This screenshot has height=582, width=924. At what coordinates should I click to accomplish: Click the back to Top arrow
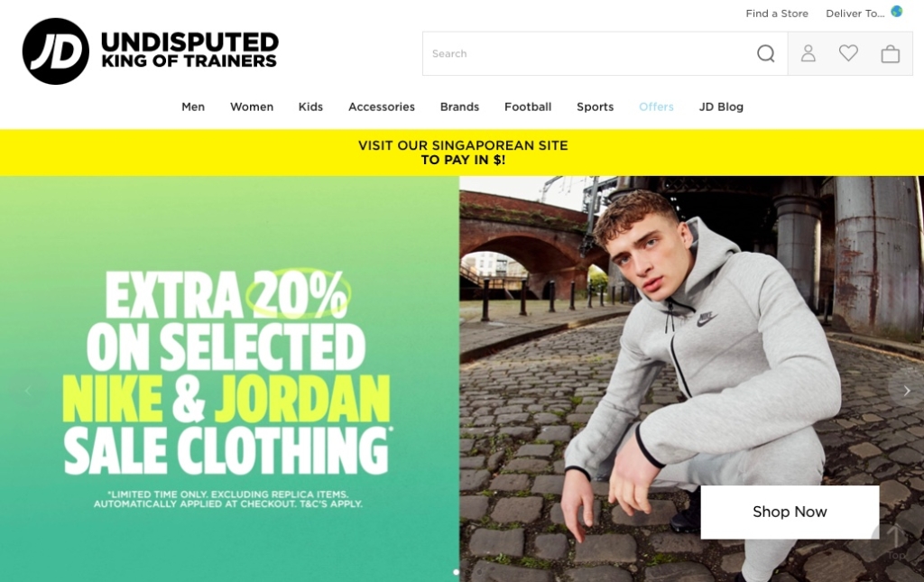(x=895, y=541)
